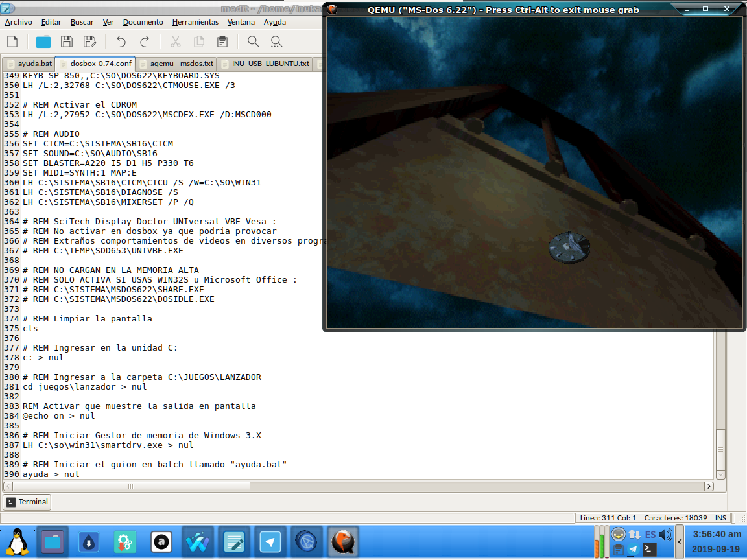The image size is (747, 560).
Task: Copy the selection via the toolbar
Action: click(199, 42)
